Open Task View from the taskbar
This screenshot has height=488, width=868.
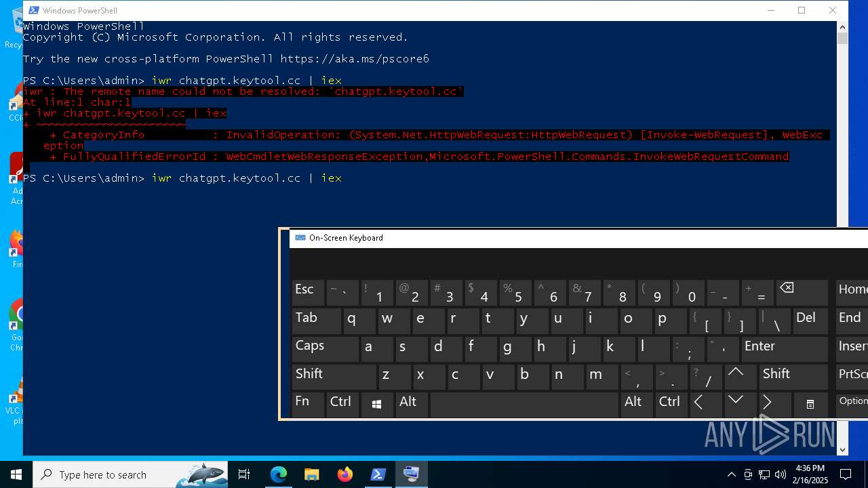click(244, 474)
